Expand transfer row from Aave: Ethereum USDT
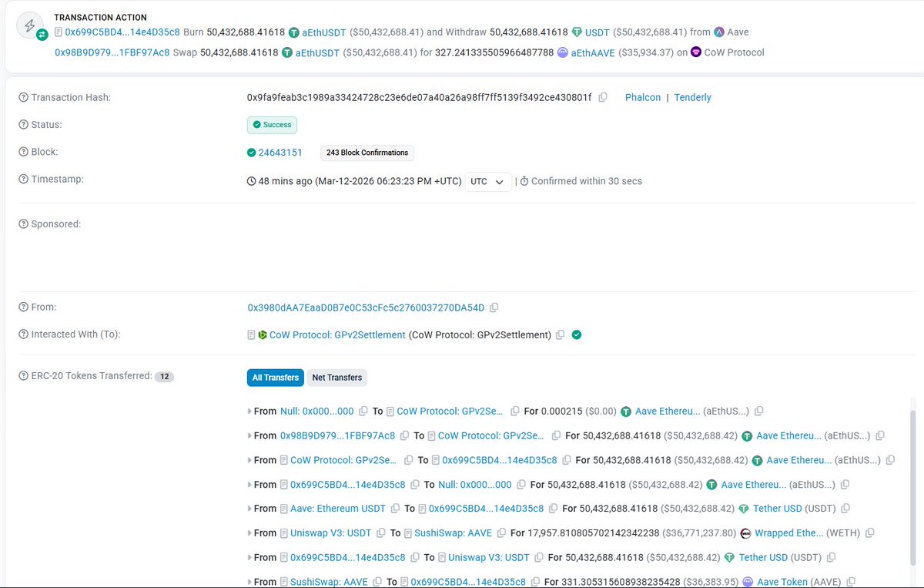This screenshot has height=588, width=924. click(x=249, y=509)
